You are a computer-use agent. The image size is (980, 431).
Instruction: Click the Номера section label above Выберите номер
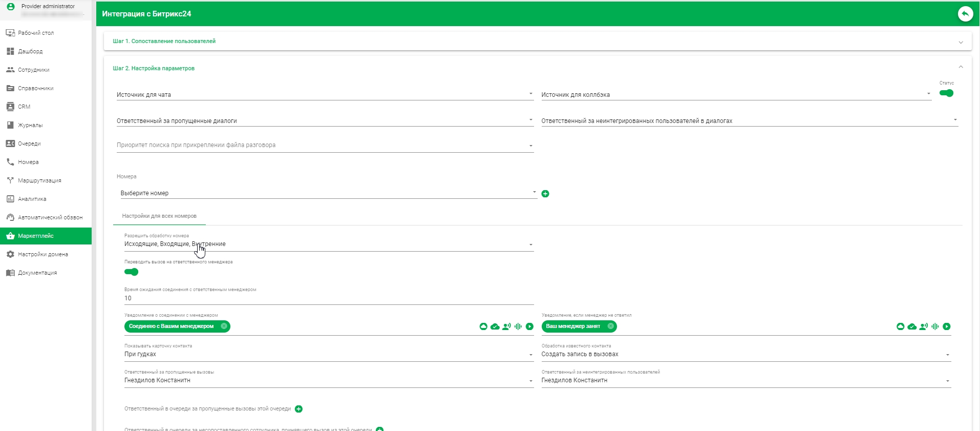tap(126, 176)
